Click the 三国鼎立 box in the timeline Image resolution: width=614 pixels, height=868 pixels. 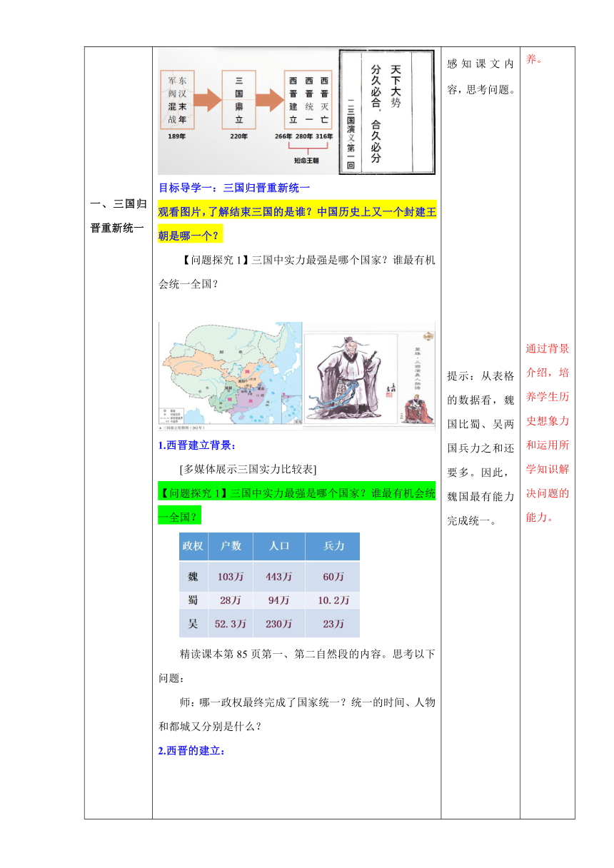click(239, 99)
